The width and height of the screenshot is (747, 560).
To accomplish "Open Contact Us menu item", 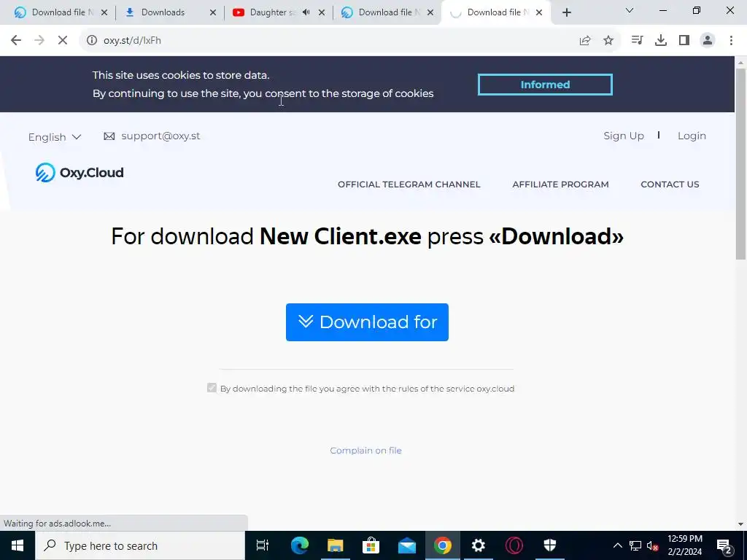I will [x=670, y=184].
